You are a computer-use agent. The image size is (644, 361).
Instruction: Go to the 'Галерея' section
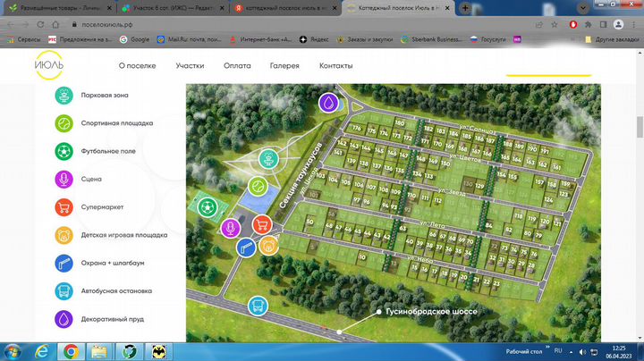click(x=284, y=66)
